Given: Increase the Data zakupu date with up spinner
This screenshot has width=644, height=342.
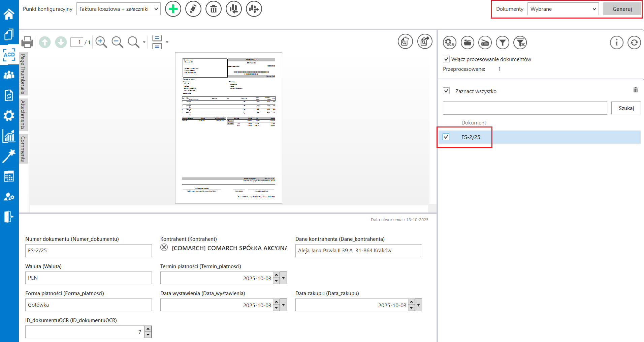Looking at the screenshot, I should 412,302.
